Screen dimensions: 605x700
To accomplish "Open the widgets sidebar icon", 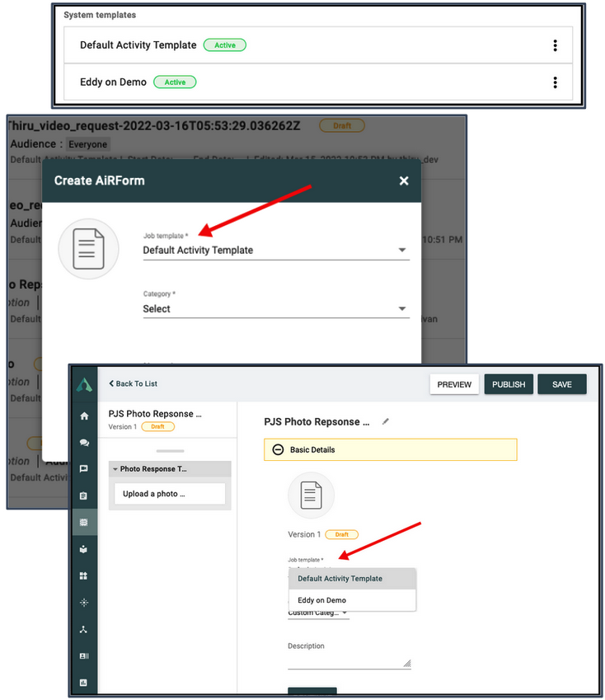I will pos(83,576).
